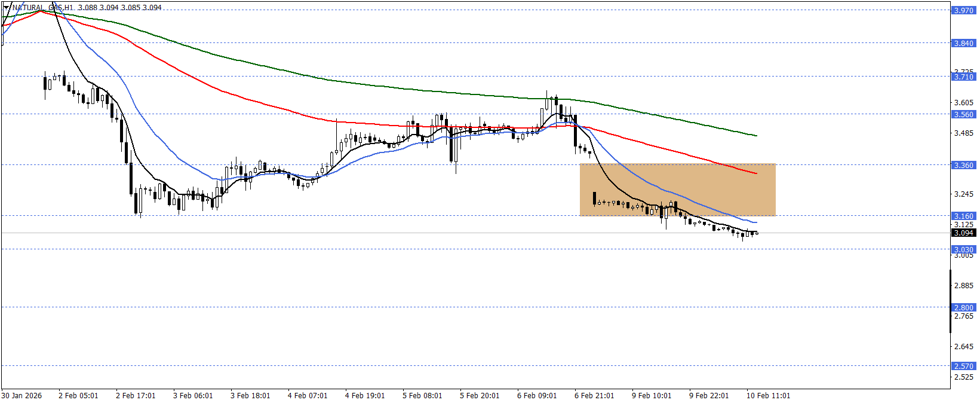Viewport: 980px width, 403px height.
Task: Click the 6 Feb 21:01 time label
Action: coord(594,396)
